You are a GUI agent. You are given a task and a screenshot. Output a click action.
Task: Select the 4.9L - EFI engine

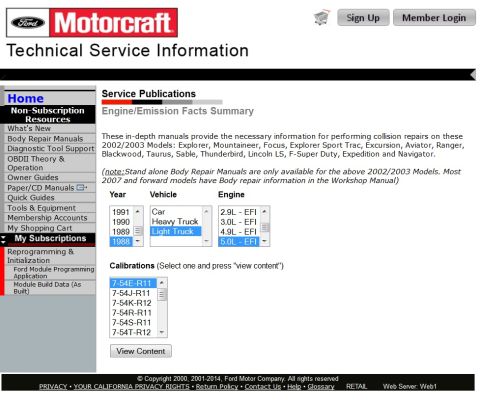239,232
